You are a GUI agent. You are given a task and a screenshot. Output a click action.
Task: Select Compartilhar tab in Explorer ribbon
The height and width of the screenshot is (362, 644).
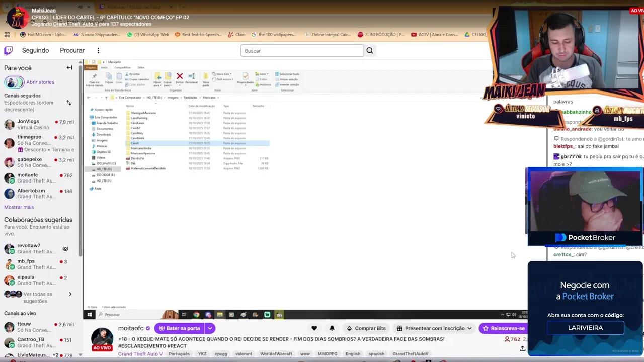click(122, 68)
